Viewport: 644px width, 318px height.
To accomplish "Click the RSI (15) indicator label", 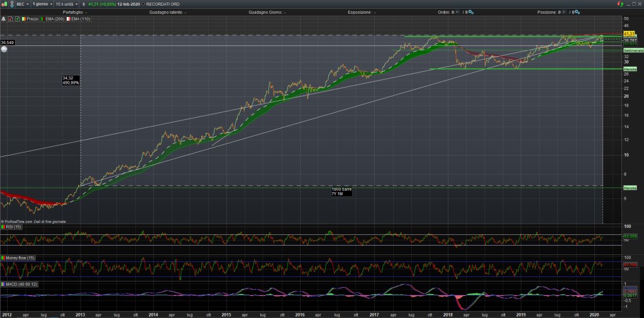I will pyautogui.click(x=11, y=226).
